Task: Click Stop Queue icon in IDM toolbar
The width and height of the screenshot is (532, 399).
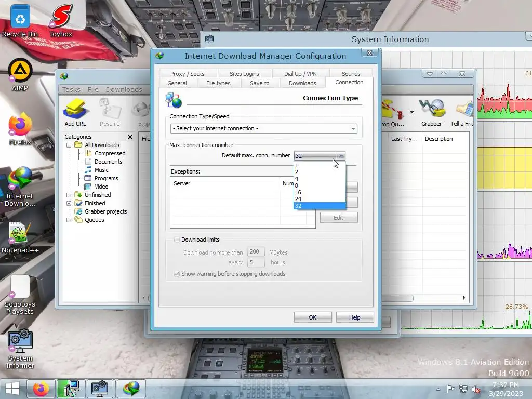Action: tap(393, 113)
